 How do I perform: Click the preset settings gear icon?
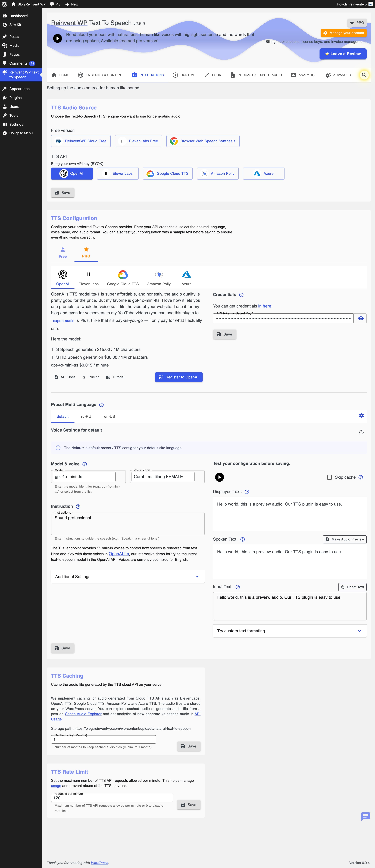pos(361,415)
